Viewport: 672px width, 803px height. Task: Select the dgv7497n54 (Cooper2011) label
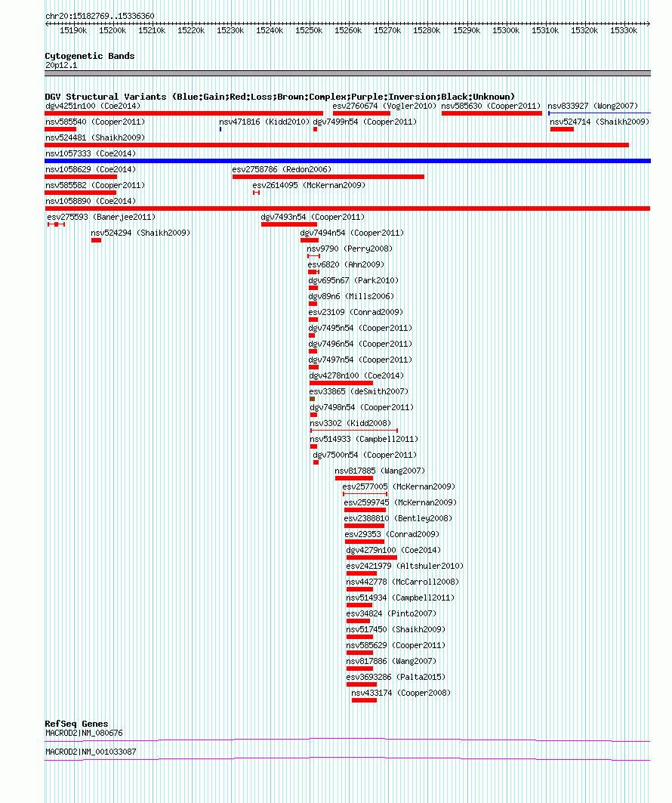tap(360, 360)
